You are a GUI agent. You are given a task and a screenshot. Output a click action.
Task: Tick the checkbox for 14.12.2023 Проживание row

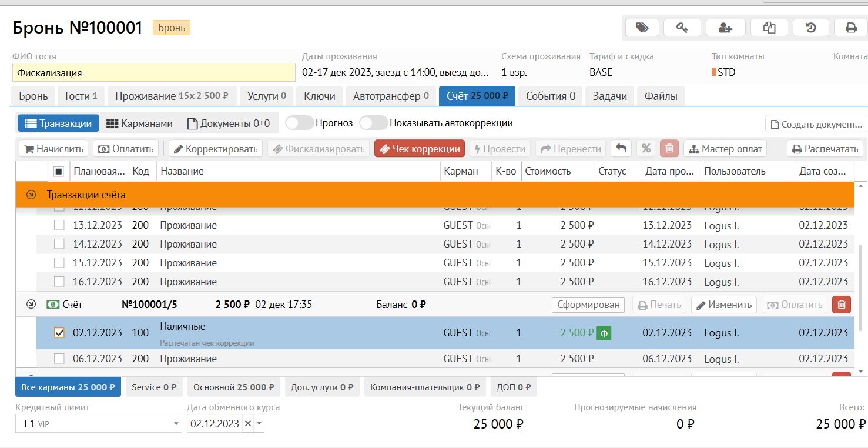click(x=59, y=244)
